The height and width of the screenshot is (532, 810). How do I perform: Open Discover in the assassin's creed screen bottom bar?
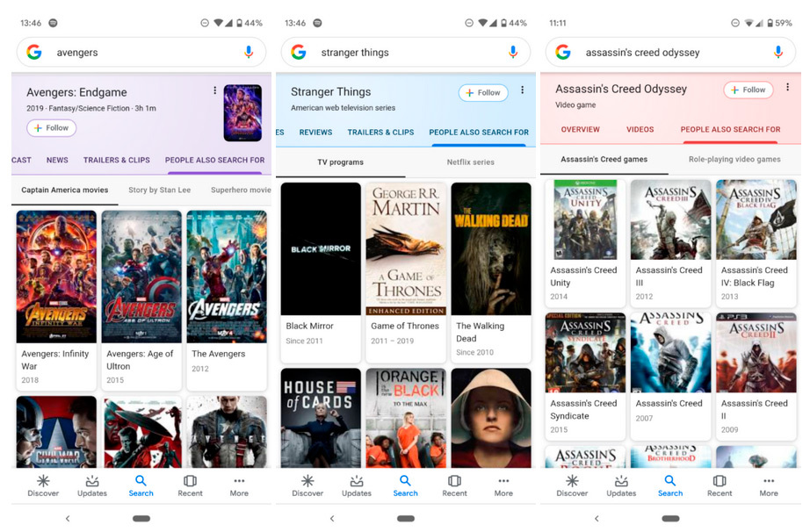point(572,486)
